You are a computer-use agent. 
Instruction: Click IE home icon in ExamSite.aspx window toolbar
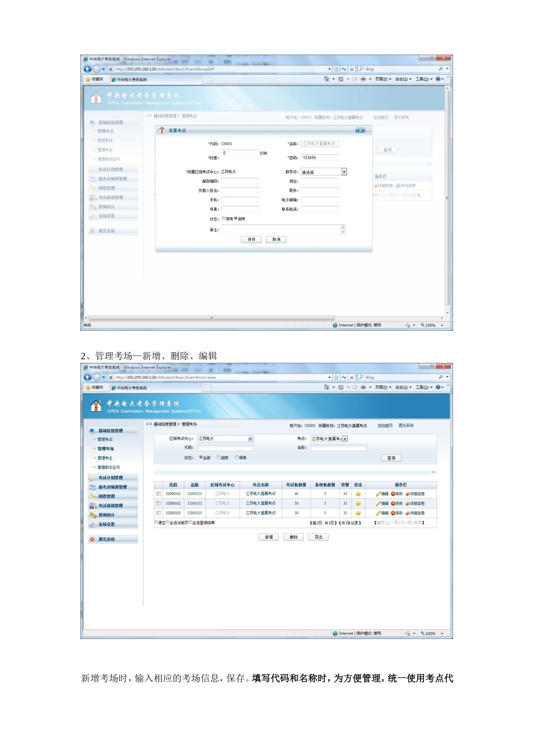(x=327, y=79)
